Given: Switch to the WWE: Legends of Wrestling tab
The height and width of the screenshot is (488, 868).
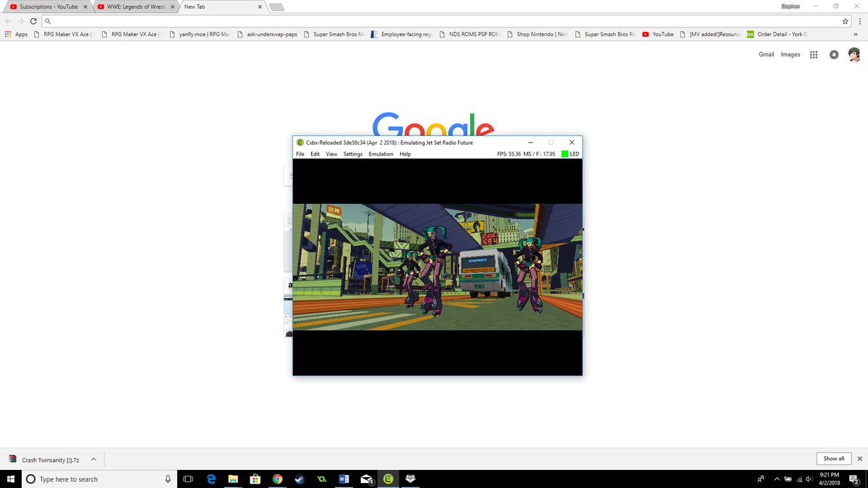Looking at the screenshot, I should pyautogui.click(x=135, y=7).
